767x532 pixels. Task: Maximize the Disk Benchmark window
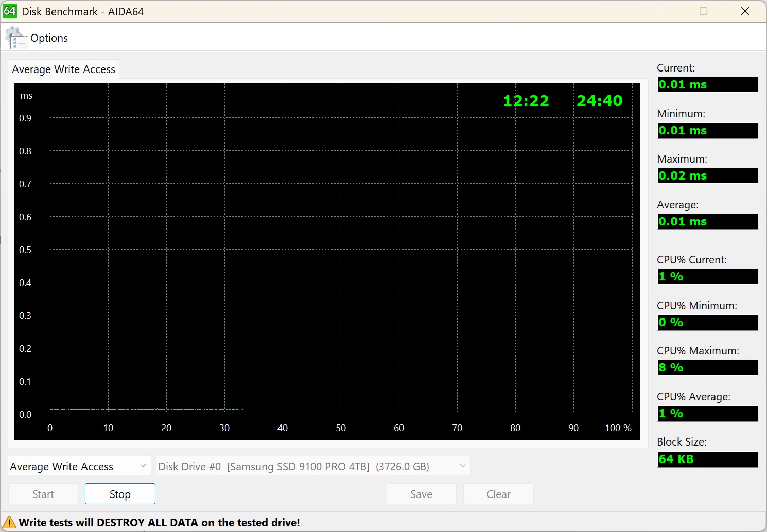tap(704, 11)
